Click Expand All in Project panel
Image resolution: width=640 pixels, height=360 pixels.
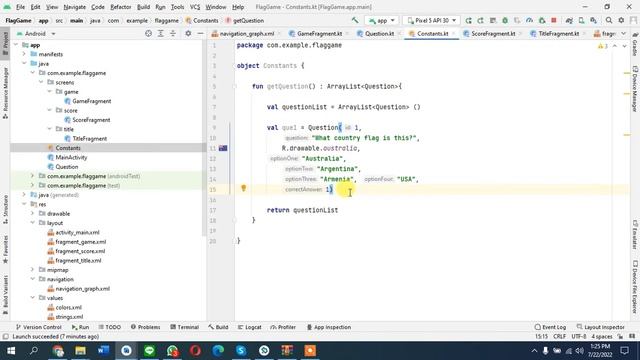pos(161,33)
